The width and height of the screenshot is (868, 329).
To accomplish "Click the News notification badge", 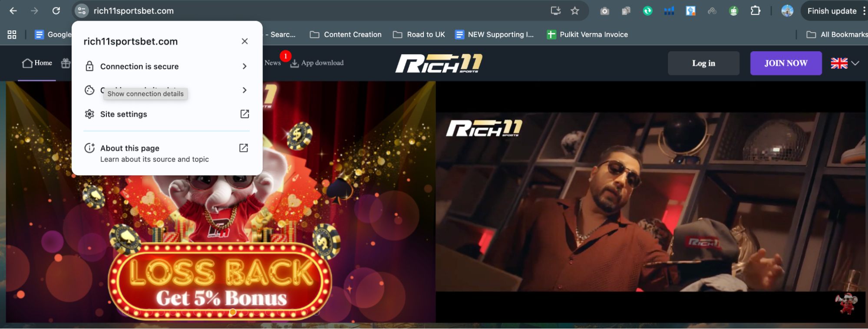I will (286, 56).
